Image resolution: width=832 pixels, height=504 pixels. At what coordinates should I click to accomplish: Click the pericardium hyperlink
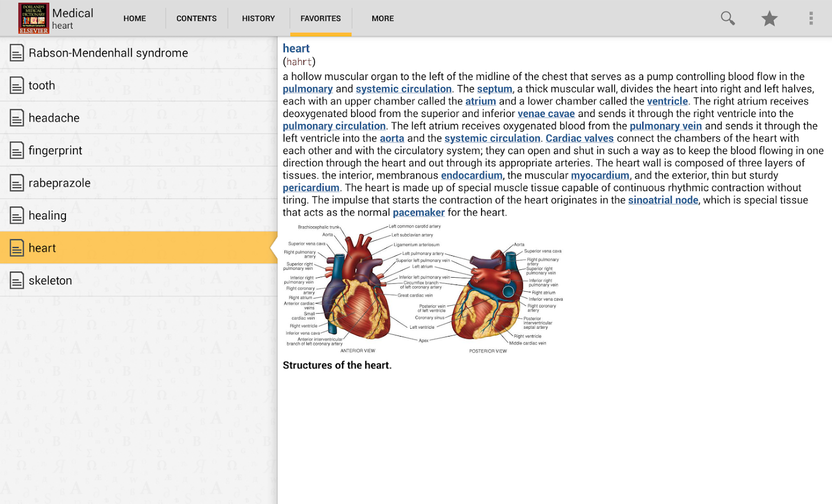311,187
